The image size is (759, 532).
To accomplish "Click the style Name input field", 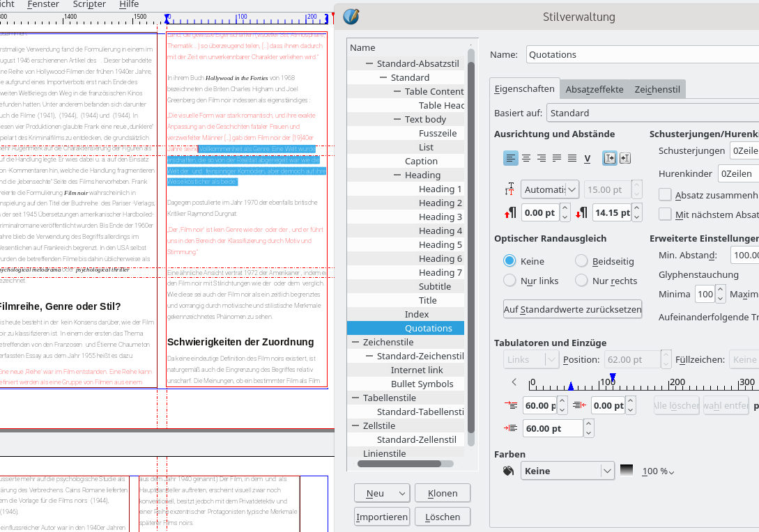I will click(x=641, y=54).
